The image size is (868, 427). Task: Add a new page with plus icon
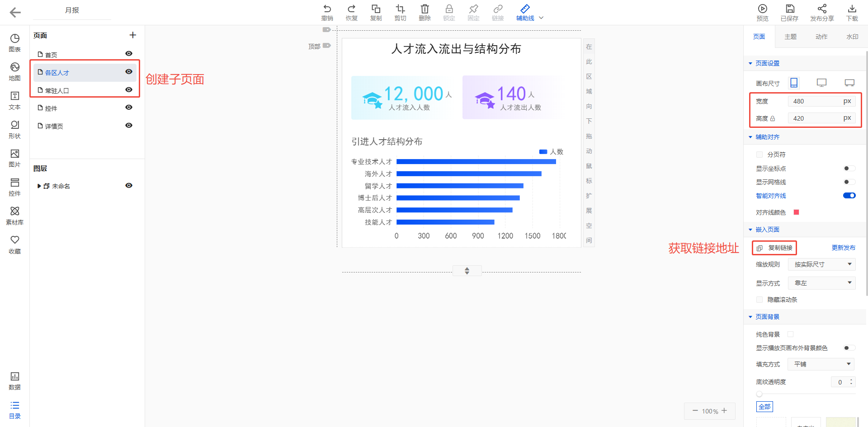tap(133, 35)
